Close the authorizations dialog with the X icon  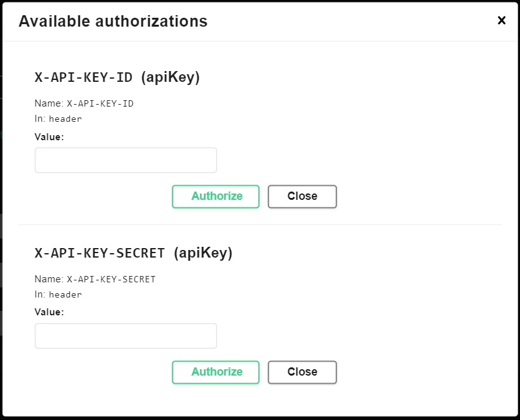[502, 20]
